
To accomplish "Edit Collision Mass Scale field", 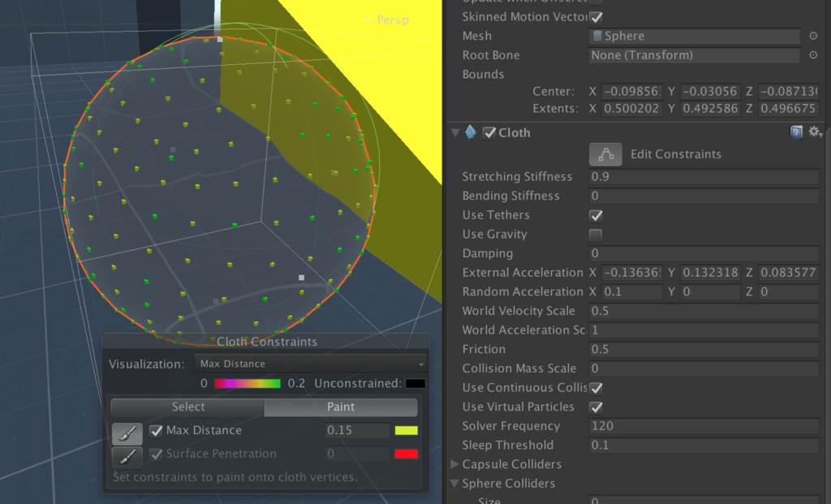I will pos(704,368).
